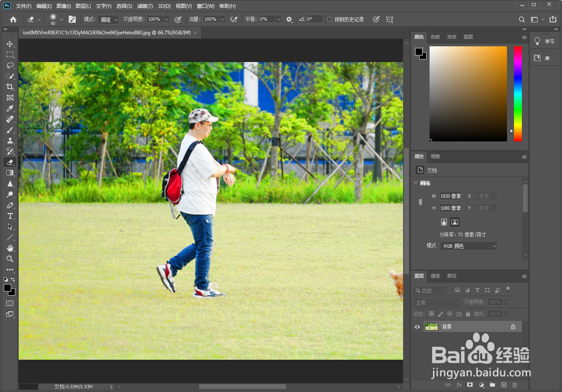Open the eraser Mode dropdown
The image size is (562, 392).
108,19
